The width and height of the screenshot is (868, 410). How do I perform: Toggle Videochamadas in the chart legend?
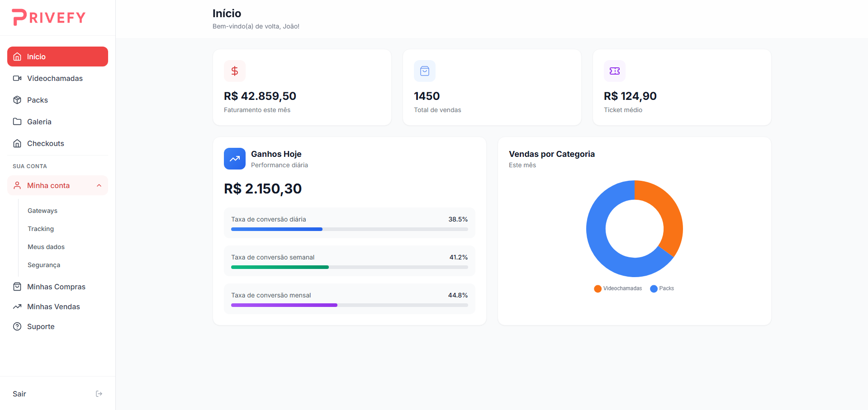(618, 288)
